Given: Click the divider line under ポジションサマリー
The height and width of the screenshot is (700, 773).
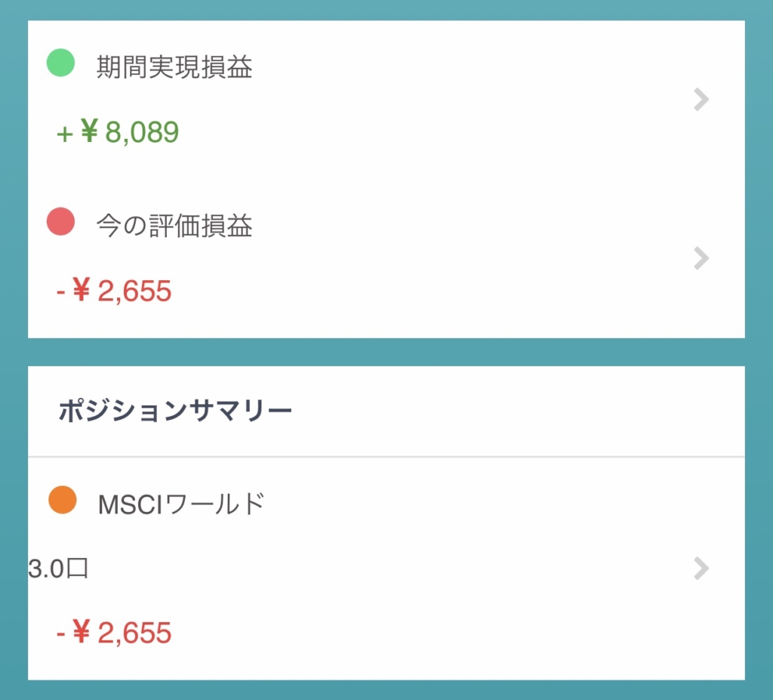Looking at the screenshot, I should coord(386,457).
